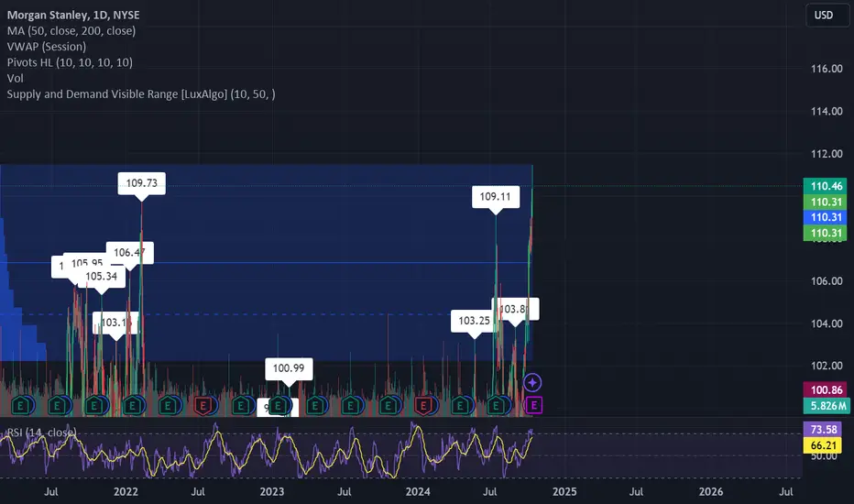Select the RSI (14, close) legend
The image size is (854, 504).
point(41,433)
